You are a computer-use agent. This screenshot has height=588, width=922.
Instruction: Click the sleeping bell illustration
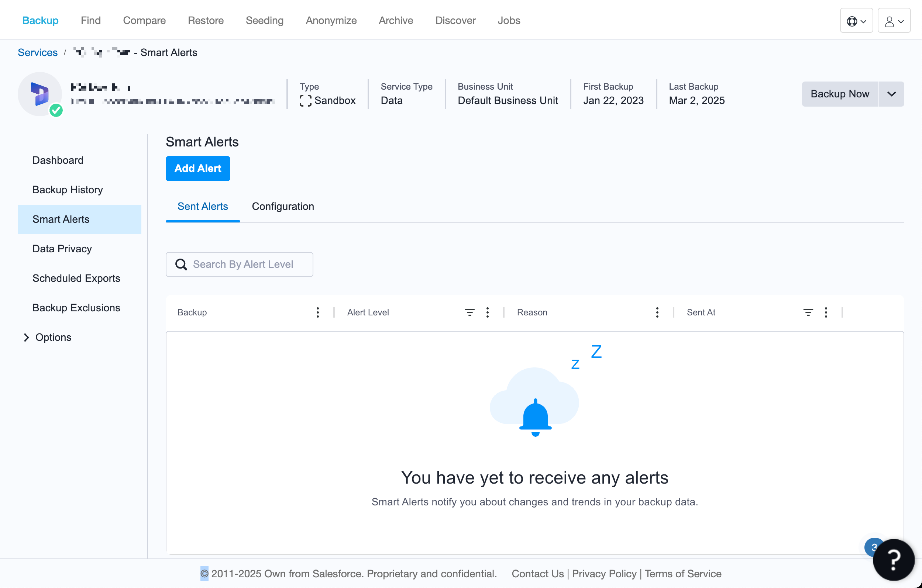pos(535,402)
